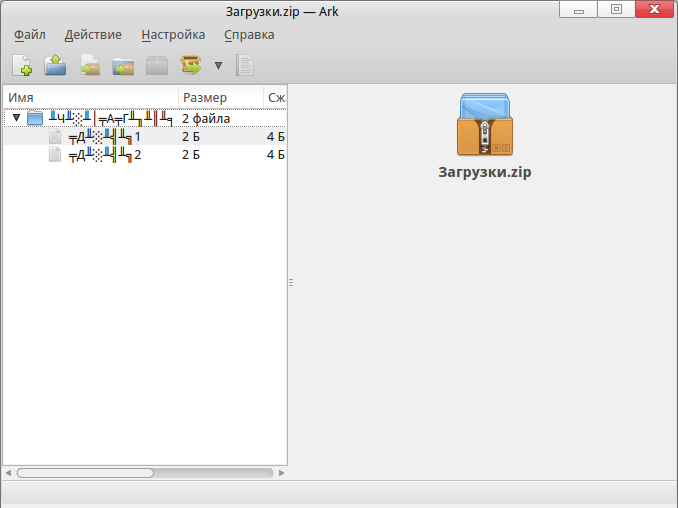
Task: Click the horizontal scrollbar thumb of file list
Action: 85,473
